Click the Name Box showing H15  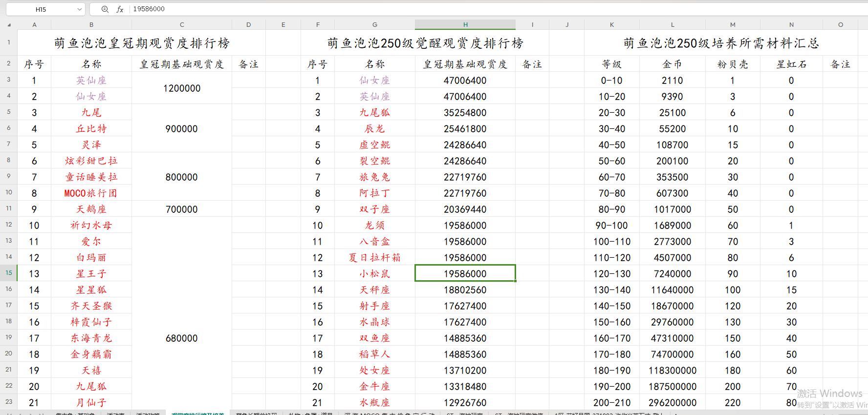(x=41, y=9)
